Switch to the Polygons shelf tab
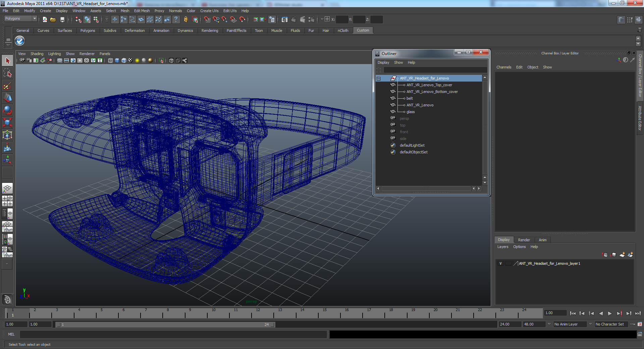This screenshot has height=349, width=644. pyautogui.click(x=88, y=31)
